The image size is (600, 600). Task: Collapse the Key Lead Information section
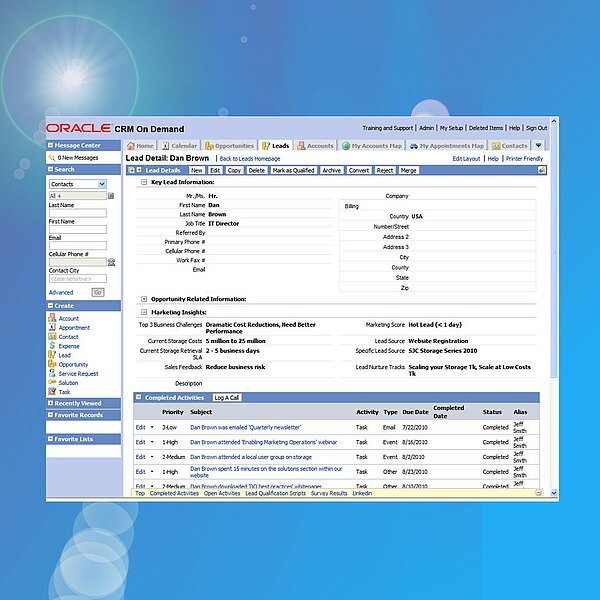pyautogui.click(x=144, y=182)
